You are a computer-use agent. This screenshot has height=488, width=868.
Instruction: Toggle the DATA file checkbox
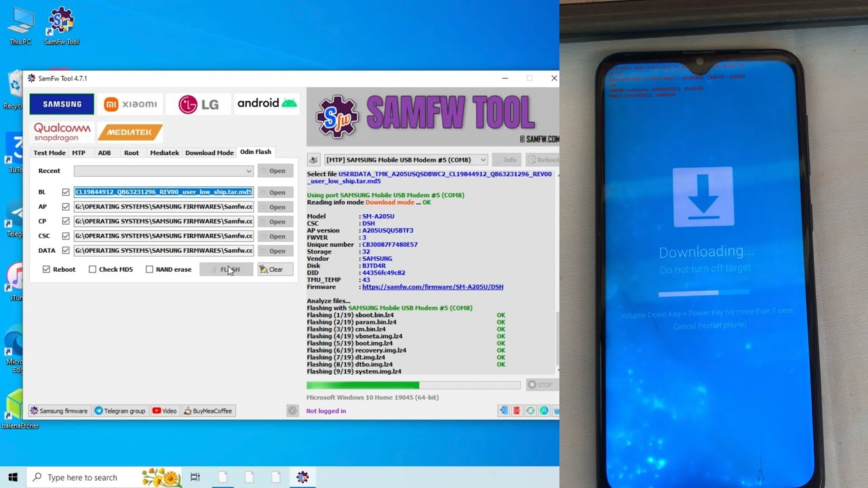(66, 251)
